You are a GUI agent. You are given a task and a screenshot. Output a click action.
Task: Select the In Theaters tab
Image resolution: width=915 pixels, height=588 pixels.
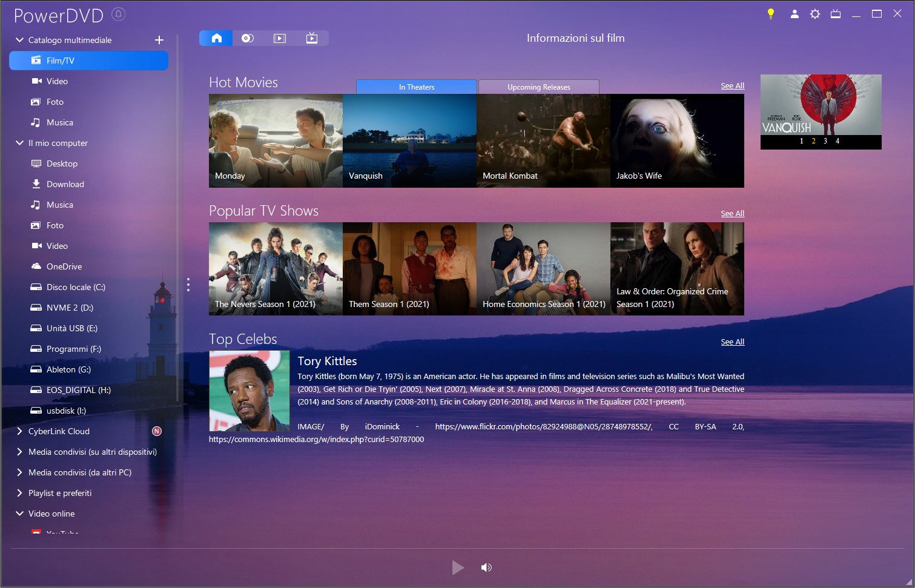tap(417, 87)
